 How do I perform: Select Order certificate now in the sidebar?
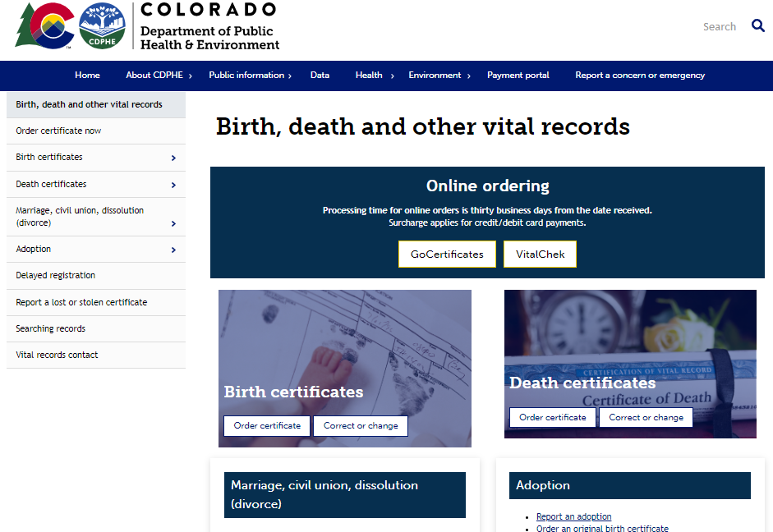point(58,131)
